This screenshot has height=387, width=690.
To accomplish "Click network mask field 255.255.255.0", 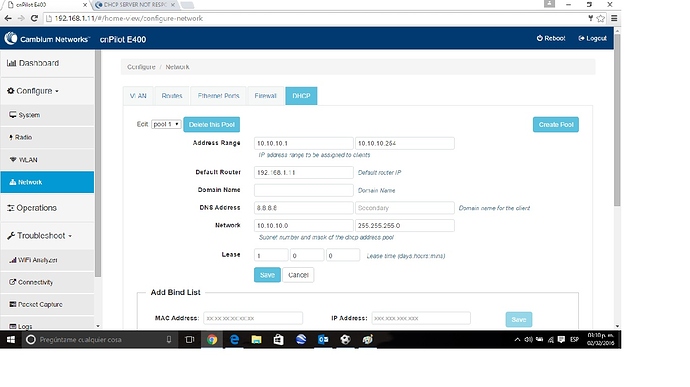I will [x=405, y=225].
